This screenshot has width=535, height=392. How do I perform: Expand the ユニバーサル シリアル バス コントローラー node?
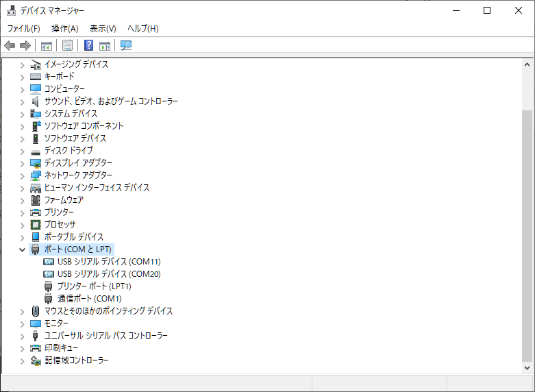coord(22,336)
